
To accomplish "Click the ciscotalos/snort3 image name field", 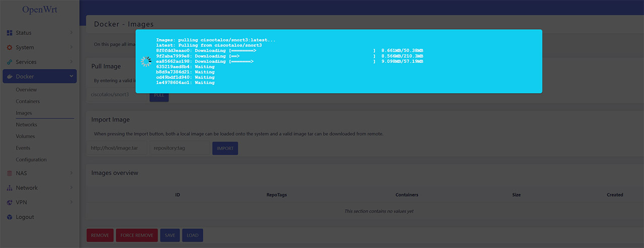I will pyautogui.click(x=117, y=95).
